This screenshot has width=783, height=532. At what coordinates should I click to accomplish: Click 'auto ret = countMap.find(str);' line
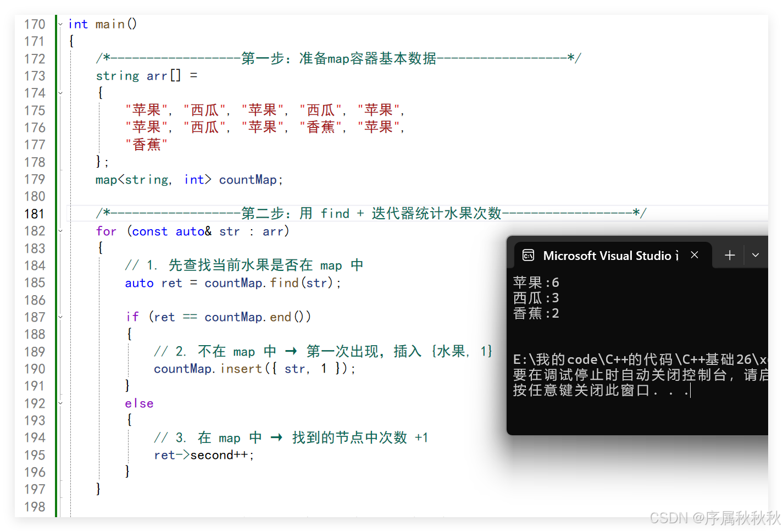click(233, 283)
